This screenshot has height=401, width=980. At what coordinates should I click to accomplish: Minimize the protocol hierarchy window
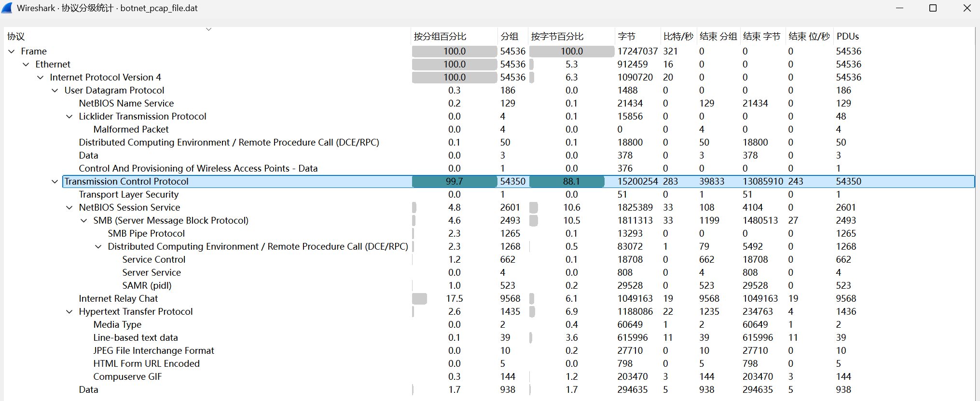[899, 8]
